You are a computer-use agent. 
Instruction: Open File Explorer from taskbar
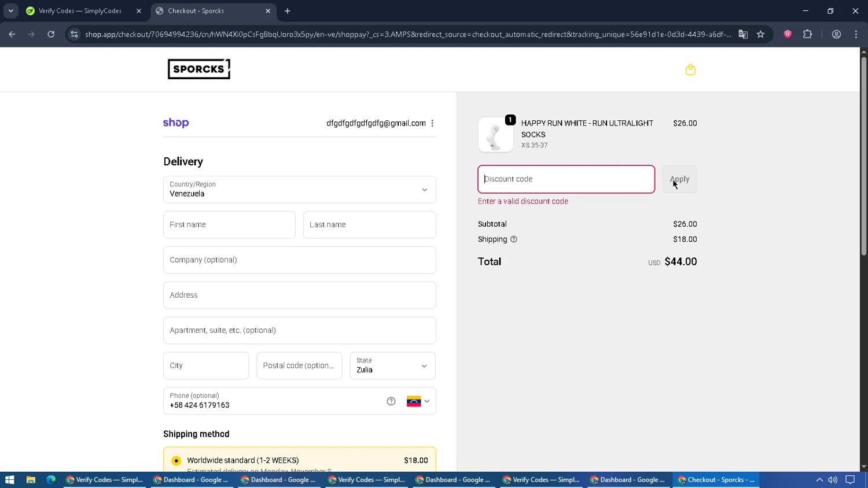point(31,480)
